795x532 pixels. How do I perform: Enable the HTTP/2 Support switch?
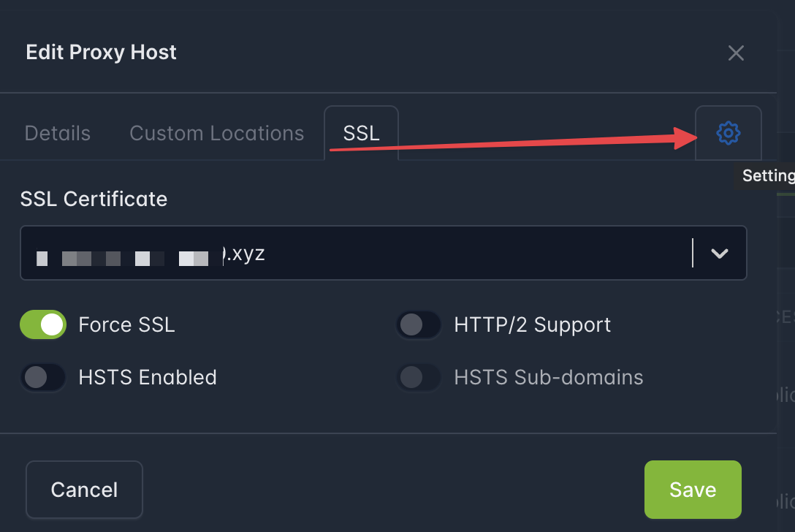click(418, 324)
